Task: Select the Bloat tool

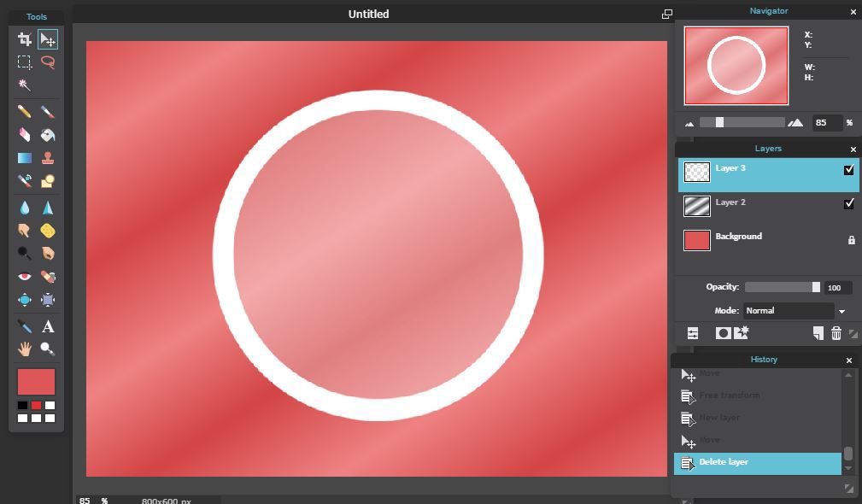Action: click(x=25, y=300)
